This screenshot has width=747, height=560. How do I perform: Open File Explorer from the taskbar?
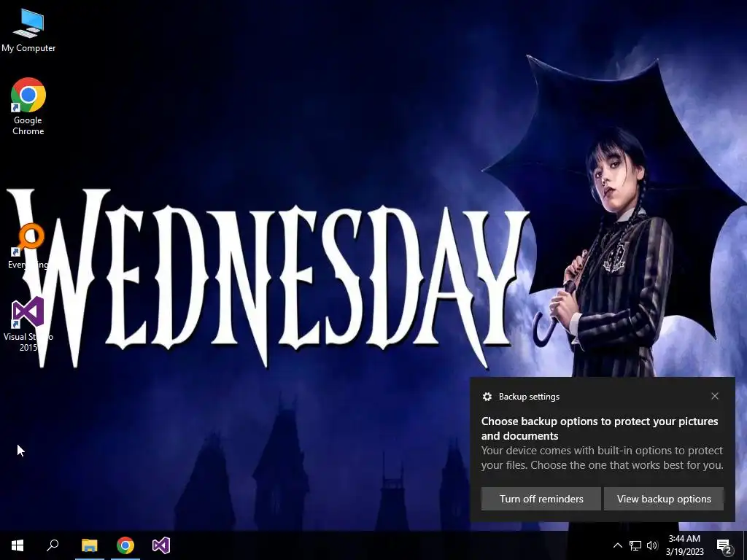pyautogui.click(x=89, y=545)
